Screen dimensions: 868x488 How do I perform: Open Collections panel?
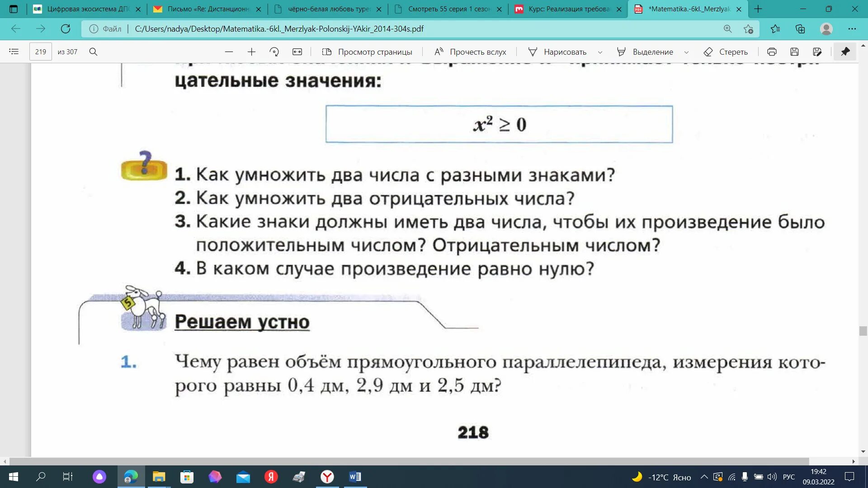[x=800, y=29]
